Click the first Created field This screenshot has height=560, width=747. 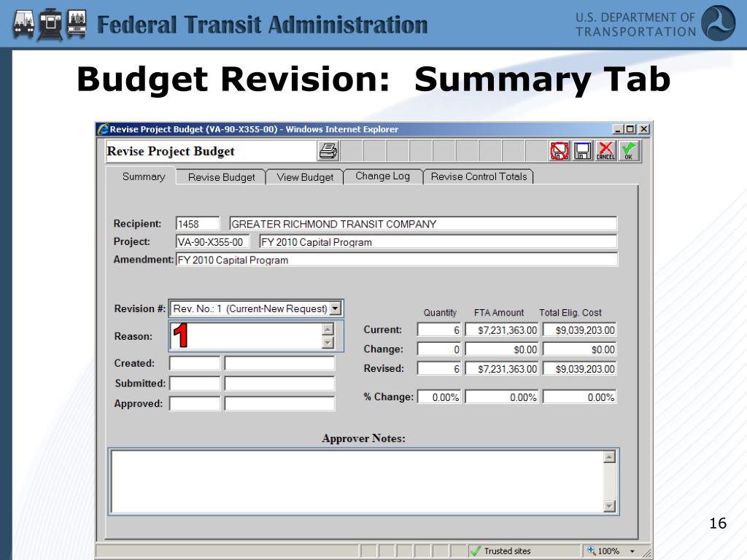195,363
